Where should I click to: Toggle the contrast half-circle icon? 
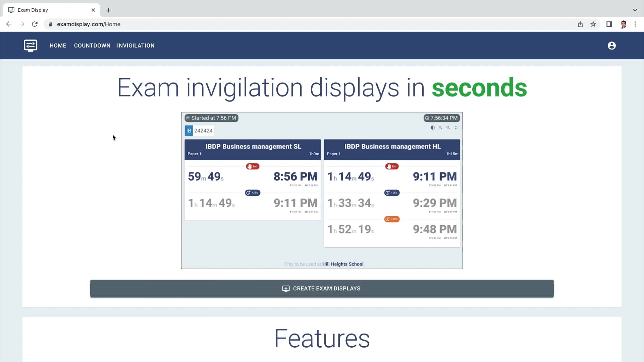click(x=433, y=128)
